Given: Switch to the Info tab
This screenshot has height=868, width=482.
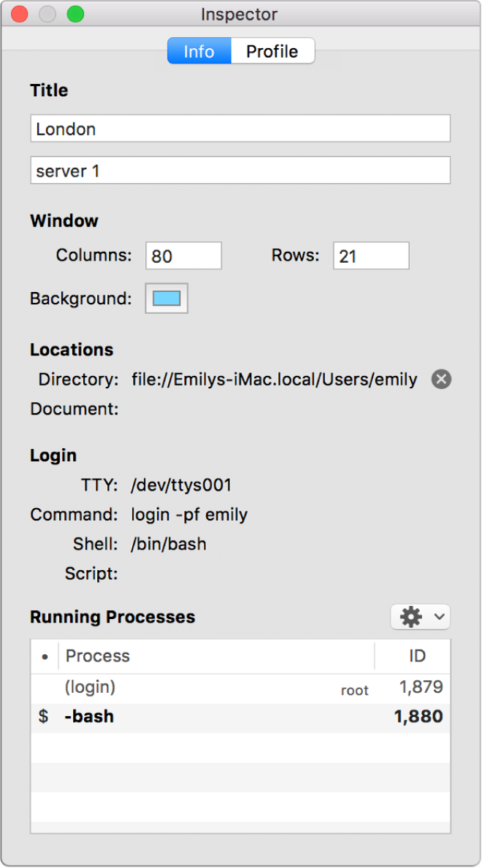Looking at the screenshot, I should [199, 51].
